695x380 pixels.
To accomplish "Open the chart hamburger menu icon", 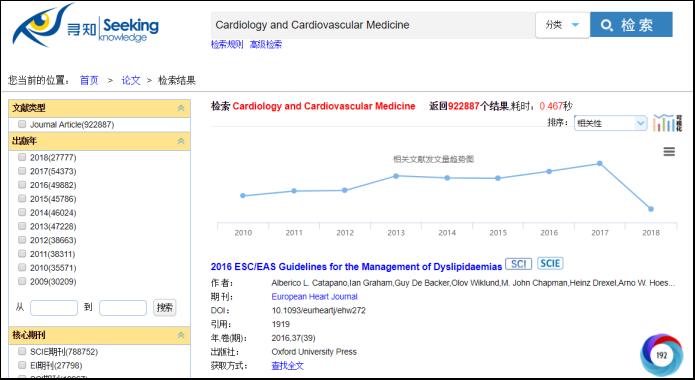I will (x=669, y=152).
